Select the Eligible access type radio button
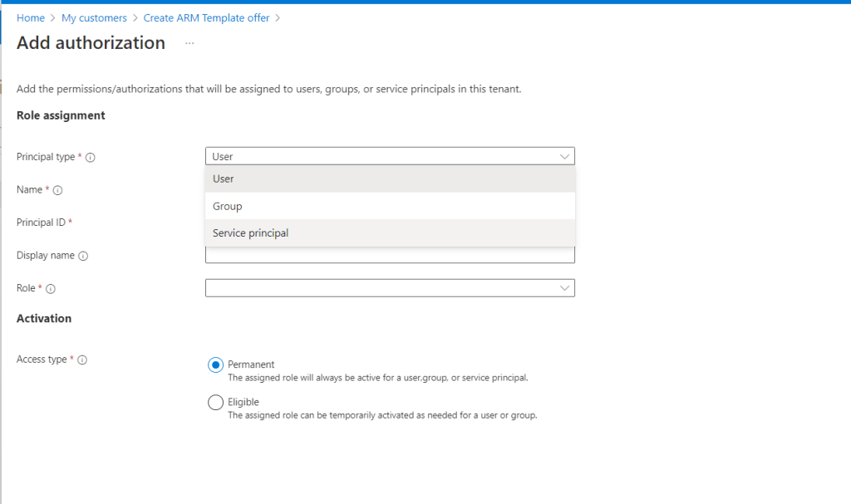 coord(215,403)
